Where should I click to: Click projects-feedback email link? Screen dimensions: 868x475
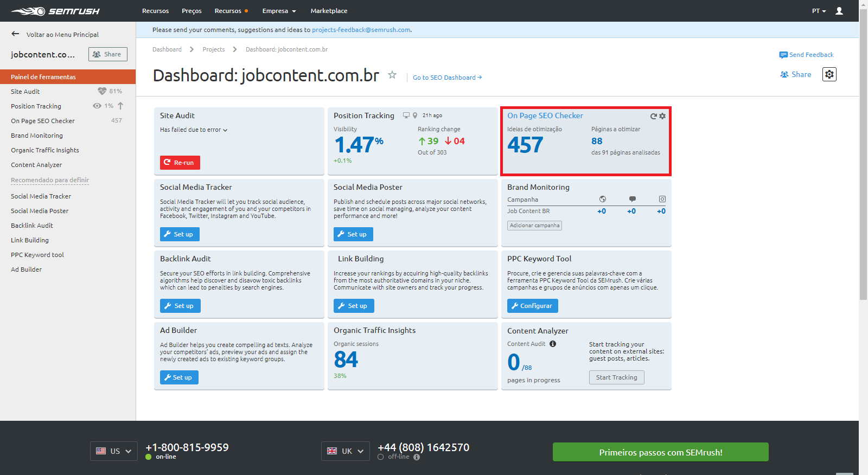[x=361, y=30]
